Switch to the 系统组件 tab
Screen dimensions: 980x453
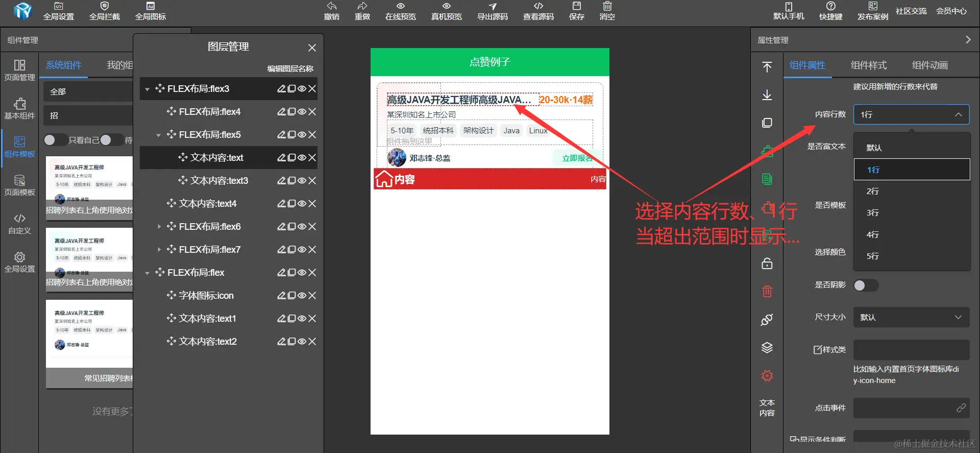[x=64, y=65]
